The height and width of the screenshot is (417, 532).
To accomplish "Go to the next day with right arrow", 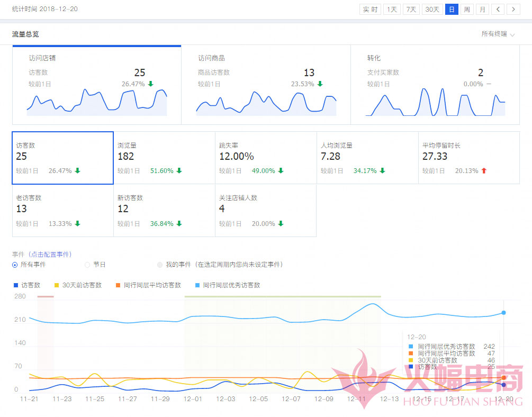I will coord(513,10).
